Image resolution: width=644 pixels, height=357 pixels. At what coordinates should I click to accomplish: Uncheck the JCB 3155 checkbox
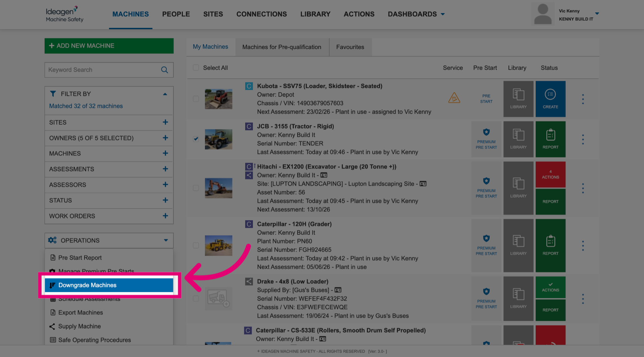click(196, 139)
